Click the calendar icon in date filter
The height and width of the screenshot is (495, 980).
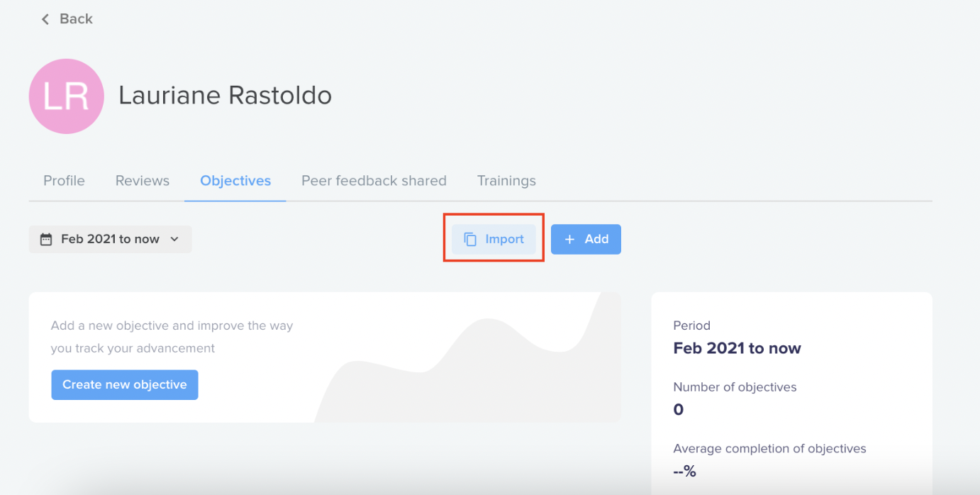pyautogui.click(x=46, y=240)
